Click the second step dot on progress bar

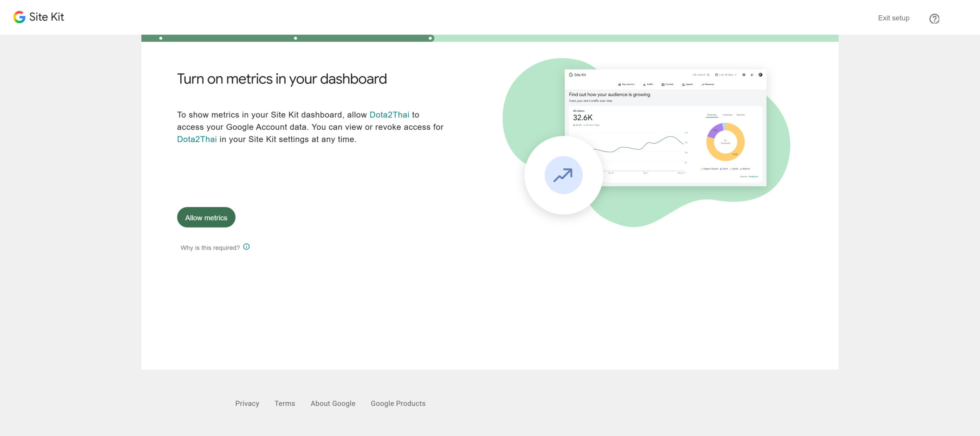(x=296, y=38)
